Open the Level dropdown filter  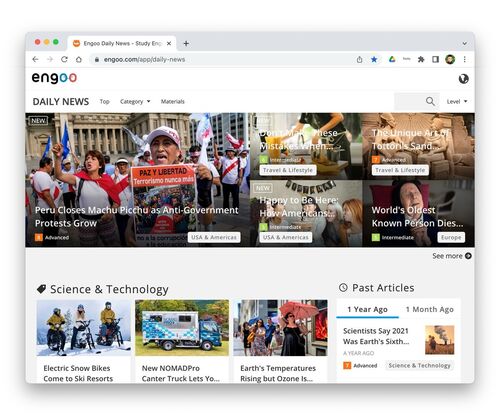click(x=457, y=101)
